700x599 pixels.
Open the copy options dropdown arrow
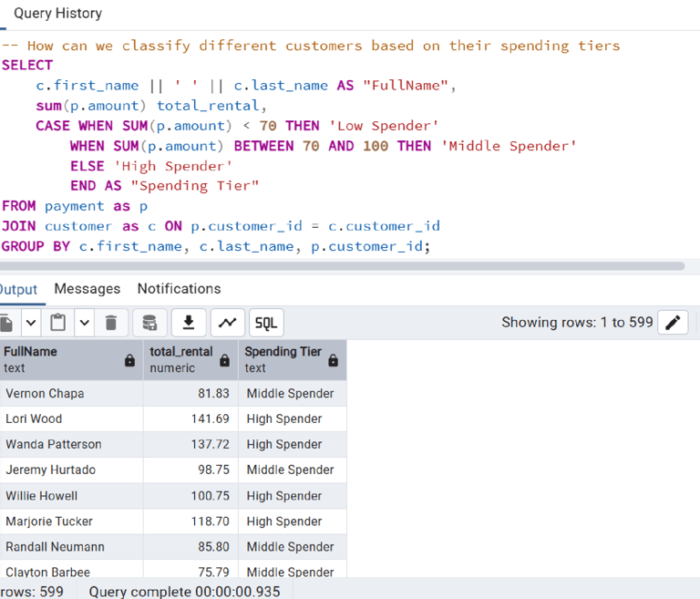[30, 322]
